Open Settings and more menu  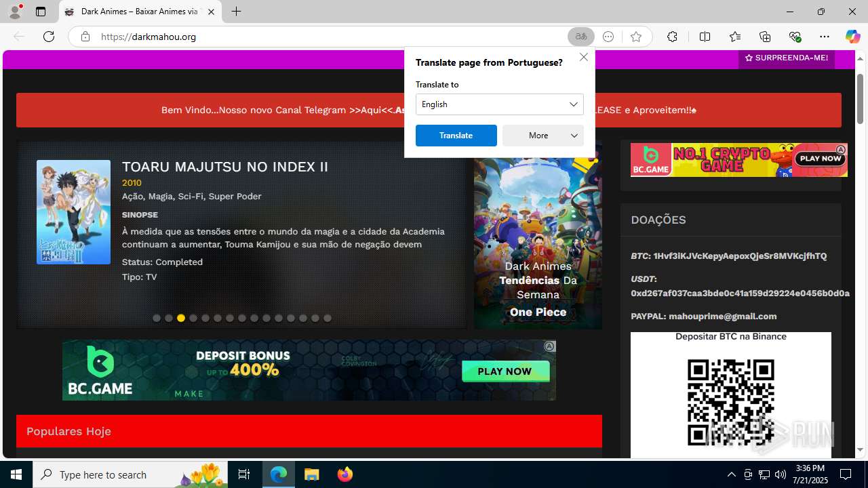click(825, 37)
